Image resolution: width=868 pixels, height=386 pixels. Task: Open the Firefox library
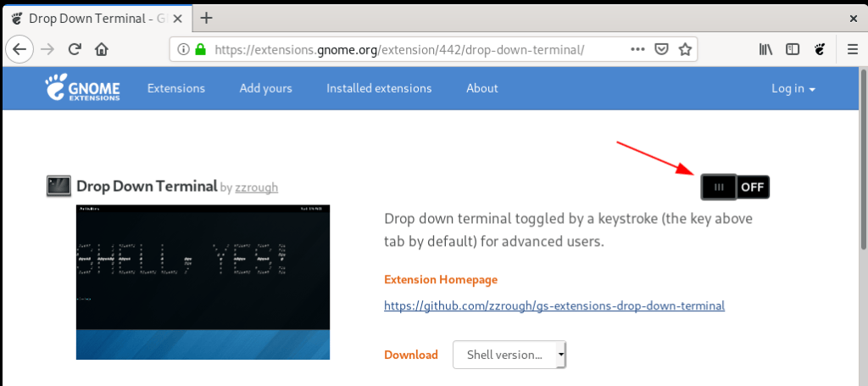point(766,49)
